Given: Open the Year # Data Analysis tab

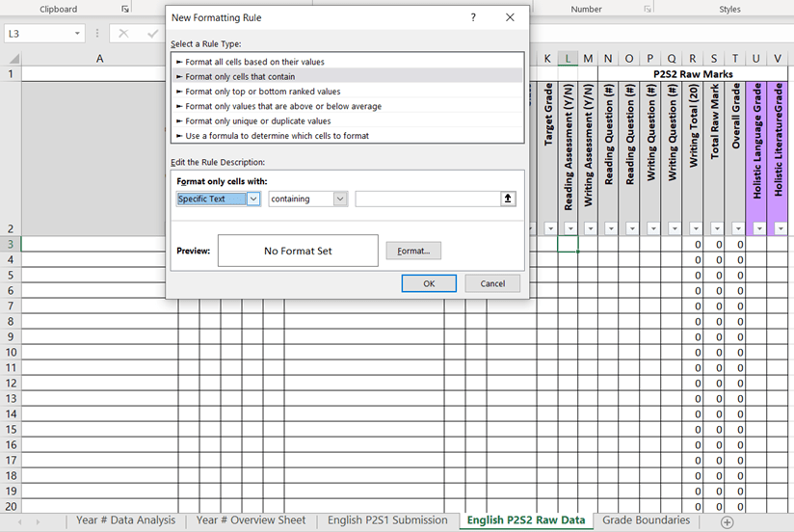Looking at the screenshot, I should click(x=125, y=520).
